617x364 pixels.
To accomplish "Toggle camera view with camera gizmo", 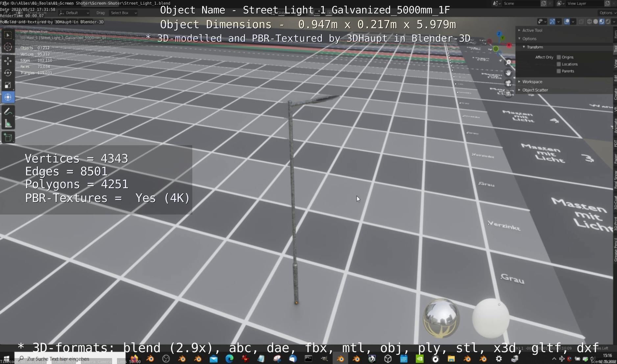I will coord(509,83).
